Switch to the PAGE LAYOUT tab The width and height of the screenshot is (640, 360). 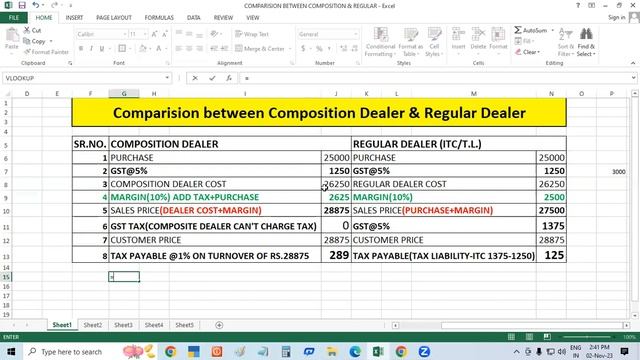(x=114, y=18)
